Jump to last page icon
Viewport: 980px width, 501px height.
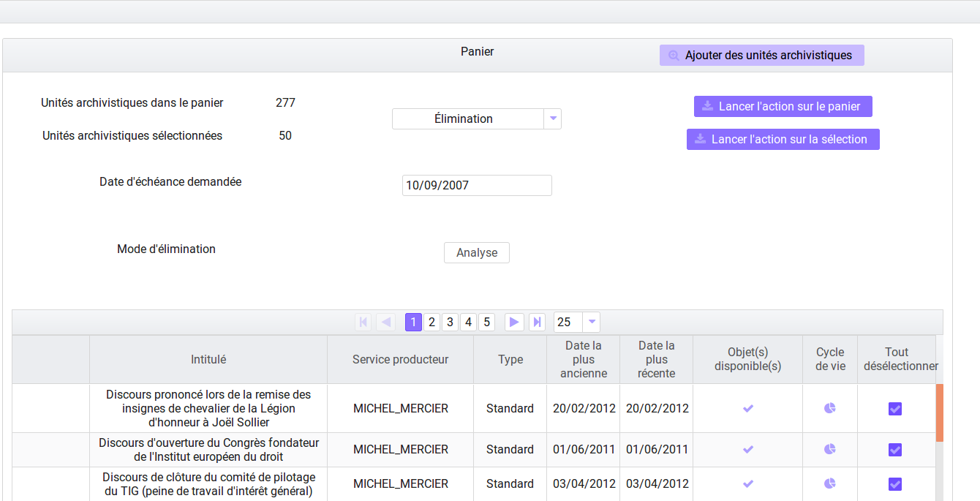tap(537, 322)
